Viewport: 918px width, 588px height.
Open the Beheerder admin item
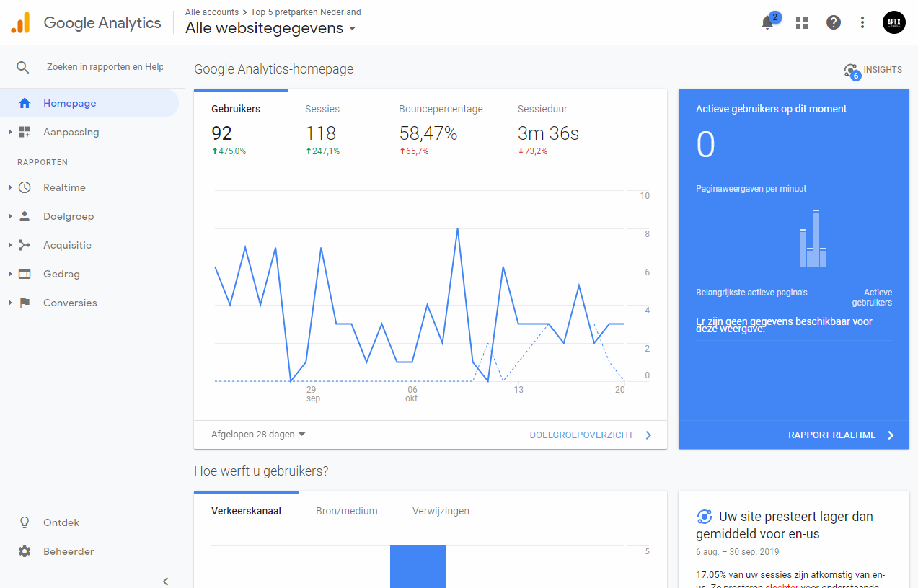[89, 551]
